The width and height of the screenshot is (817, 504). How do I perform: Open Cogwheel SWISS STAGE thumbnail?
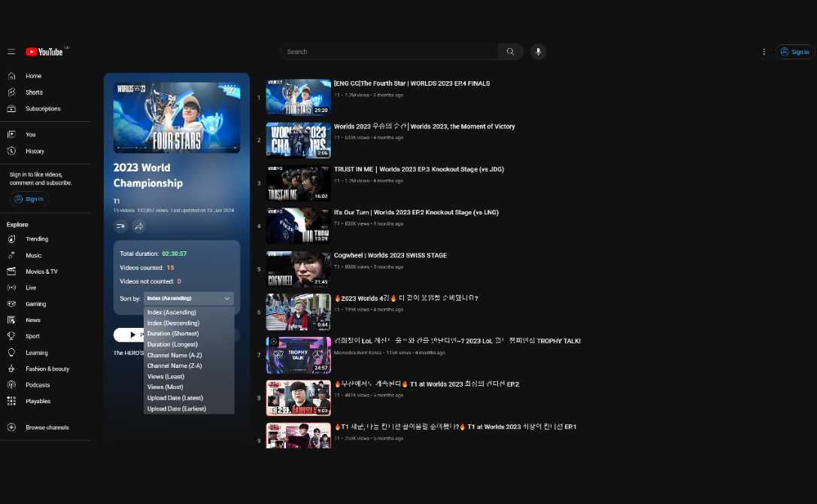tap(299, 269)
